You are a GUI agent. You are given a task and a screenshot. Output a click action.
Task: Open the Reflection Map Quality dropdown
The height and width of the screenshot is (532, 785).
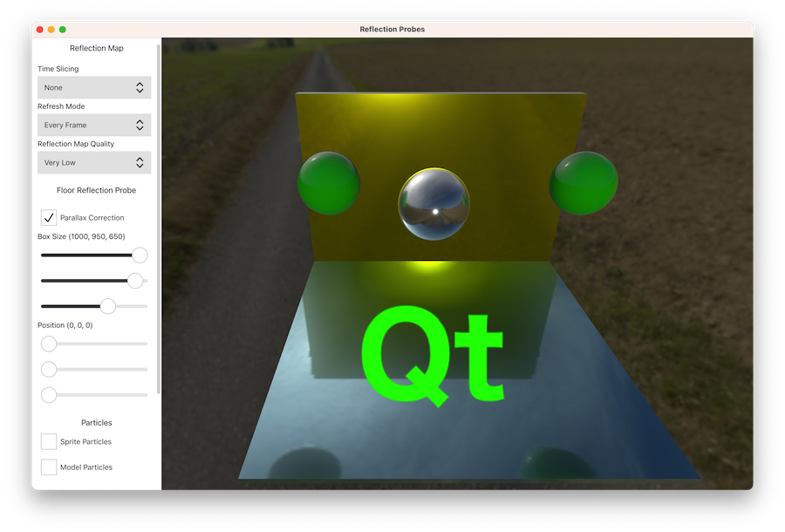(94, 162)
